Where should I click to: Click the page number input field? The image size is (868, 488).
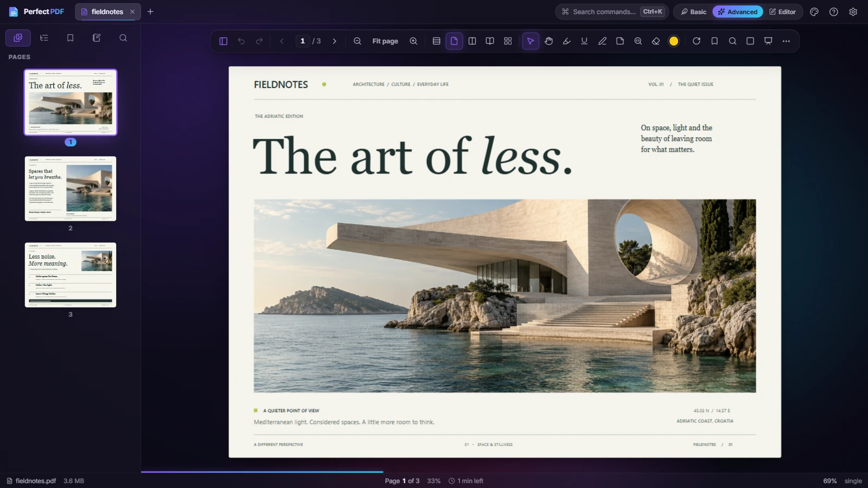point(303,41)
